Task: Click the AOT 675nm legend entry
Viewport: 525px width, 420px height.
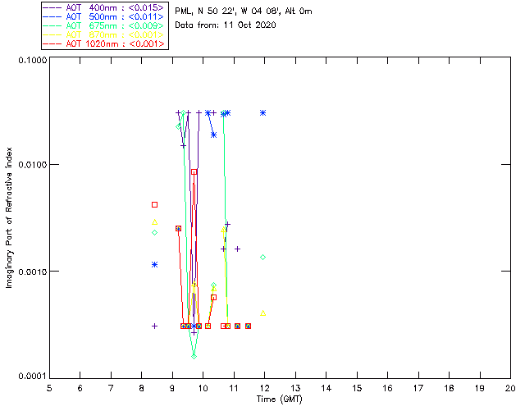Action: (105, 25)
